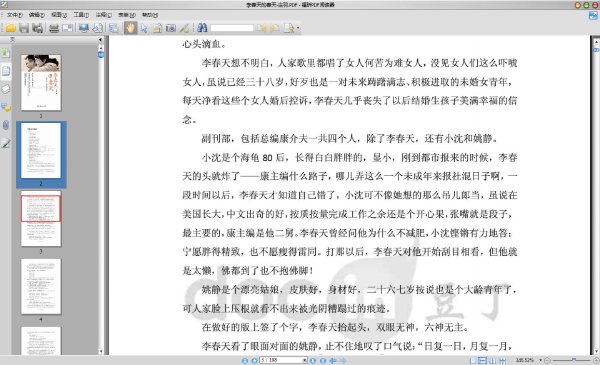The width and height of the screenshot is (600, 365).
Task: Click the binoculars Find icon
Action: [x=202, y=28]
